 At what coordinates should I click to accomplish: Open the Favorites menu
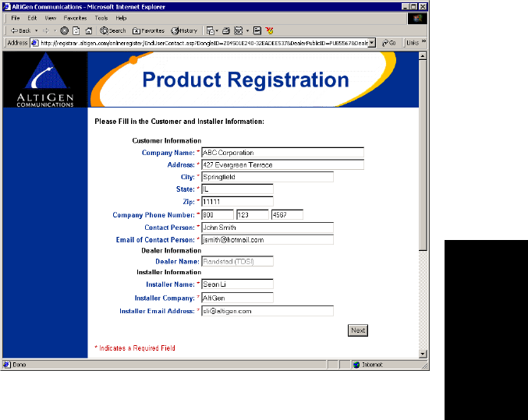(x=75, y=18)
